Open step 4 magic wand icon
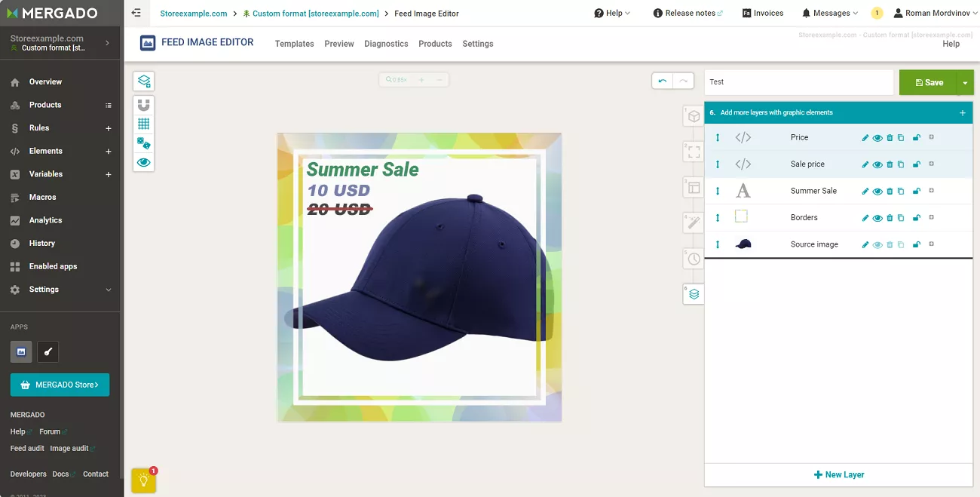 click(694, 222)
